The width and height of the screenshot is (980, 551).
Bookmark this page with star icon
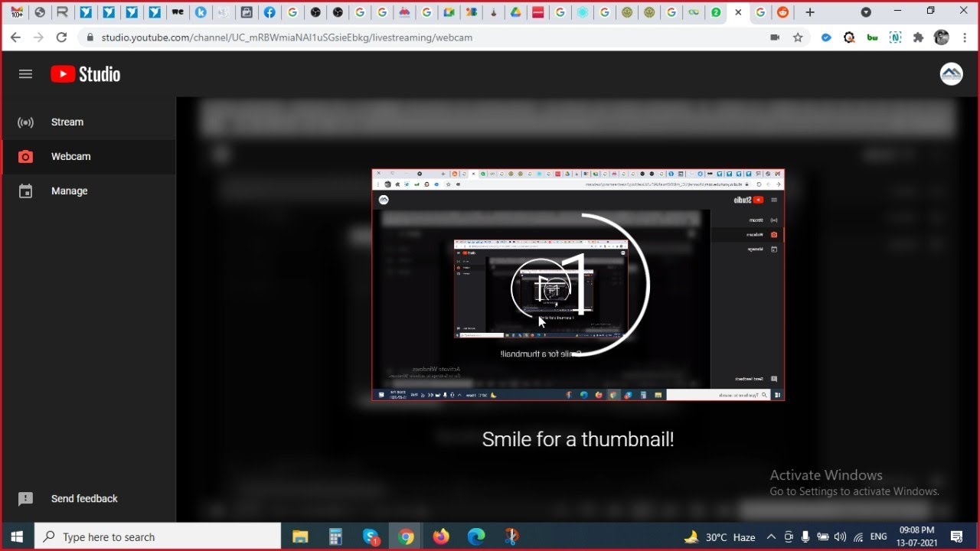(x=798, y=37)
